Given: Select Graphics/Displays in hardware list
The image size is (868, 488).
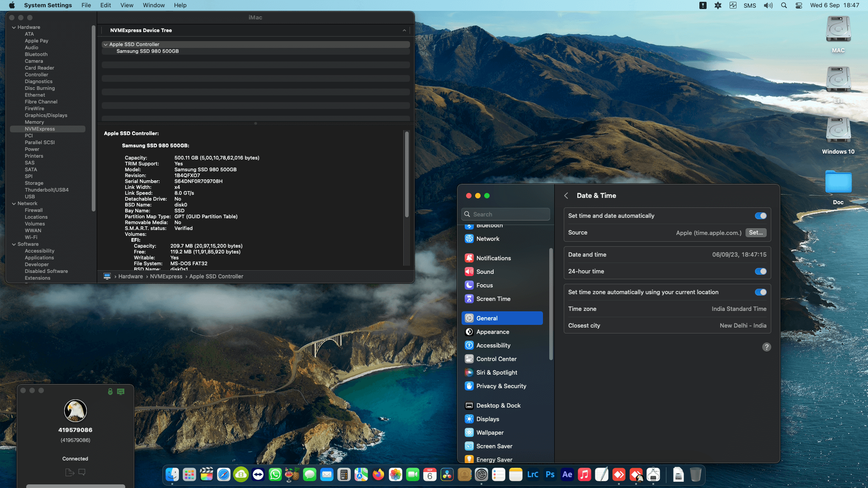Looking at the screenshot, I should pos(46,115).
